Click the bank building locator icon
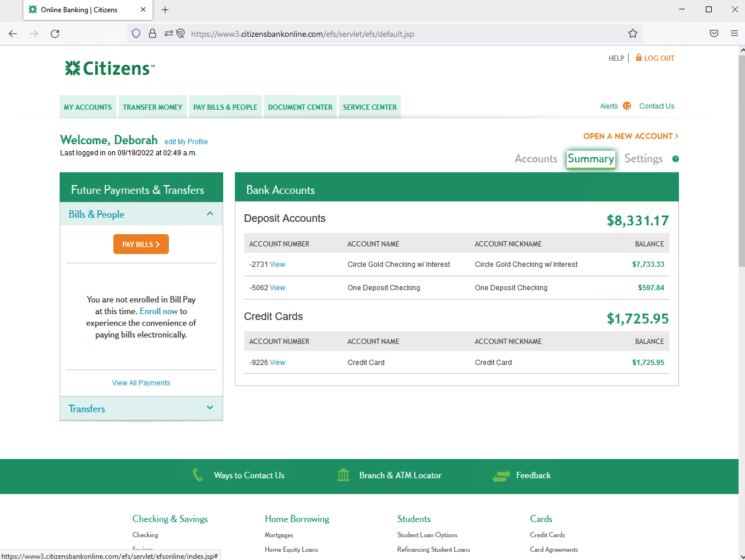 344,475
